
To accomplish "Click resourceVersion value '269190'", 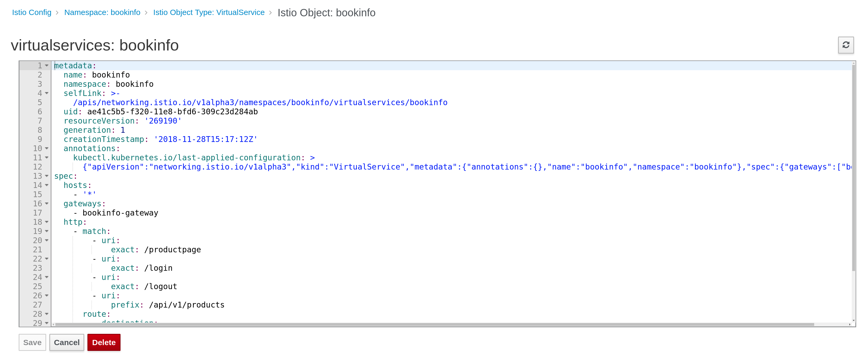I will coord(163,121).
